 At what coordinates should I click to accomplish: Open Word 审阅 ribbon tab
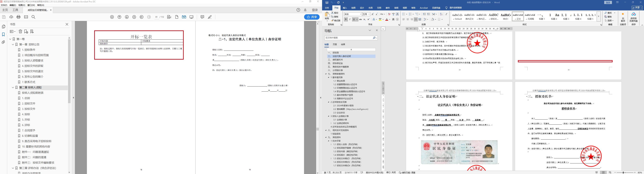pyautogui.click(x=396, y=8)
